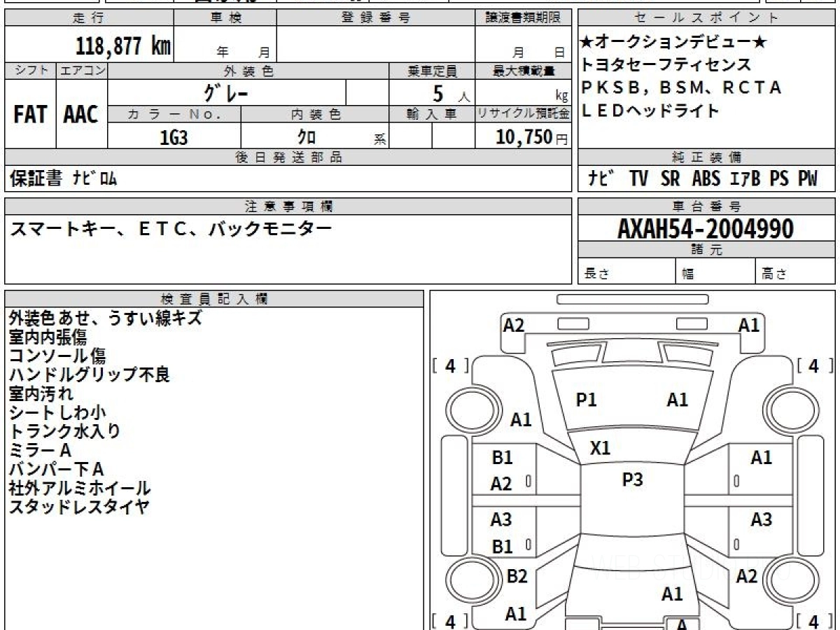
Task: Click the 幅 dimension cell
Action: pos(716,272)
